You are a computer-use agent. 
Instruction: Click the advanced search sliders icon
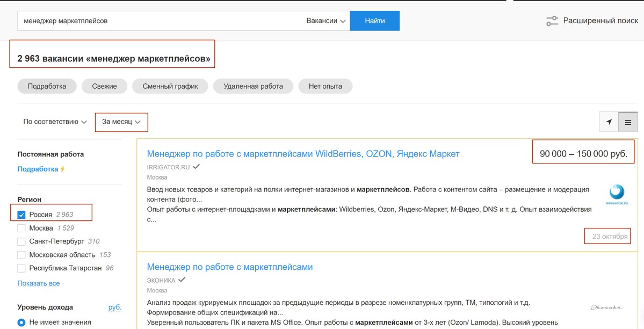click(x=552, y=20)
